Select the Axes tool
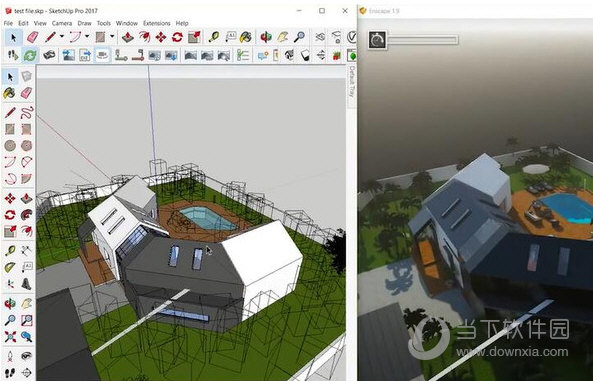 (10, 283)
